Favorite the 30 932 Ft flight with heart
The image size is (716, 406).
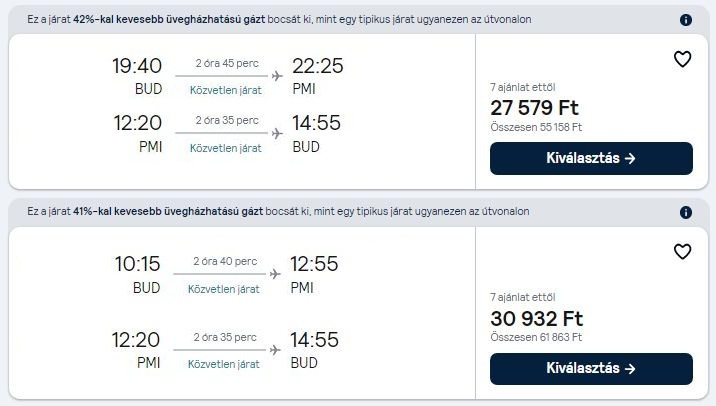(682, 252)
